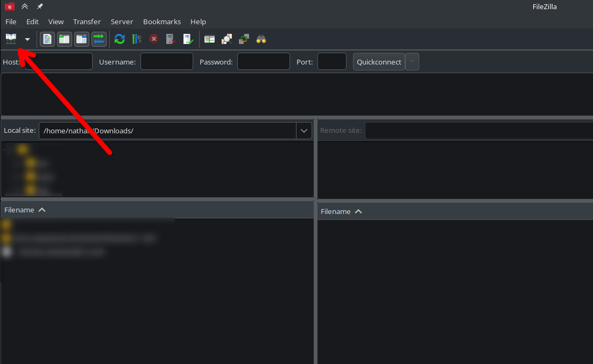Click the pin window titlebar icon
Screen dimensions: 593x364
tap(40, 6)
